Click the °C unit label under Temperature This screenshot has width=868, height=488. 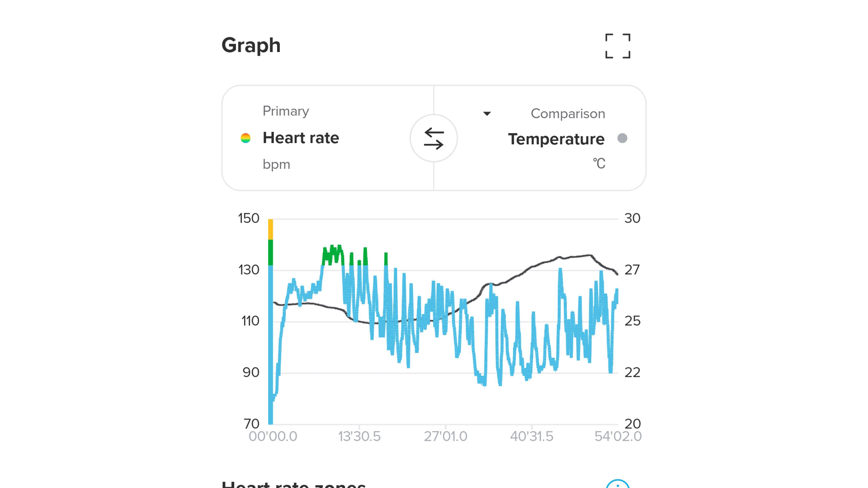[x=599, y=163]
